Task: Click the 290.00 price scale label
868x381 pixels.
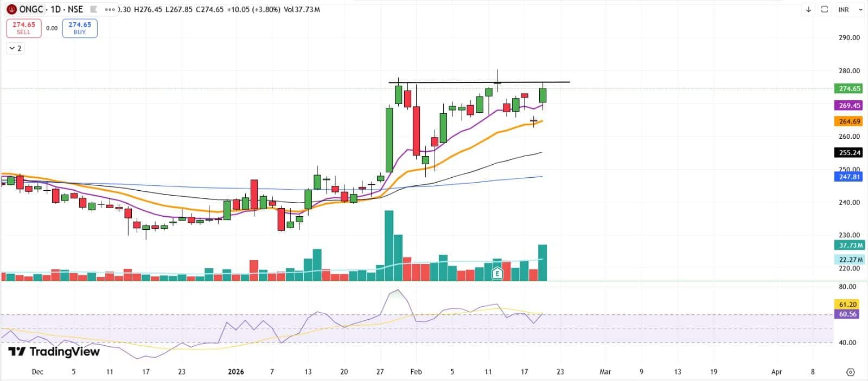Action: click(x=849, y=38)
